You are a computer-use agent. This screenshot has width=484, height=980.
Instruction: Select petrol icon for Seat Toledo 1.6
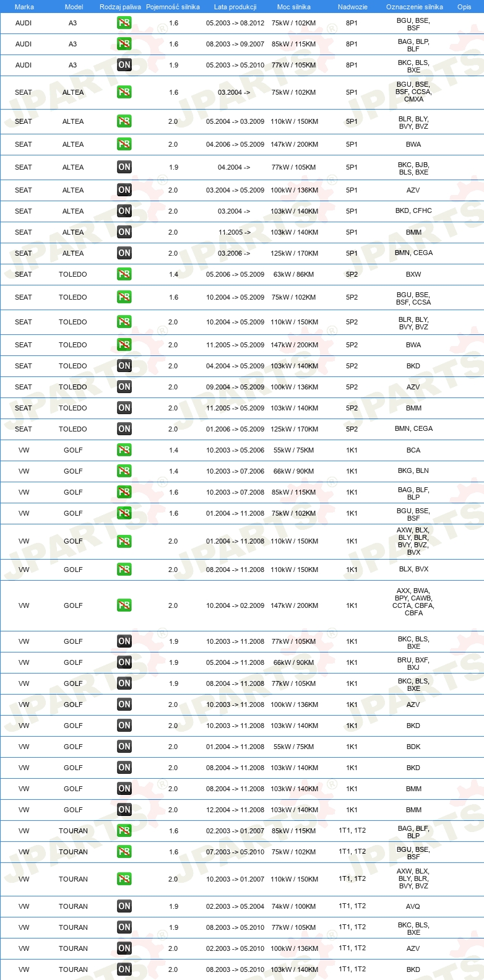point(124,297)
